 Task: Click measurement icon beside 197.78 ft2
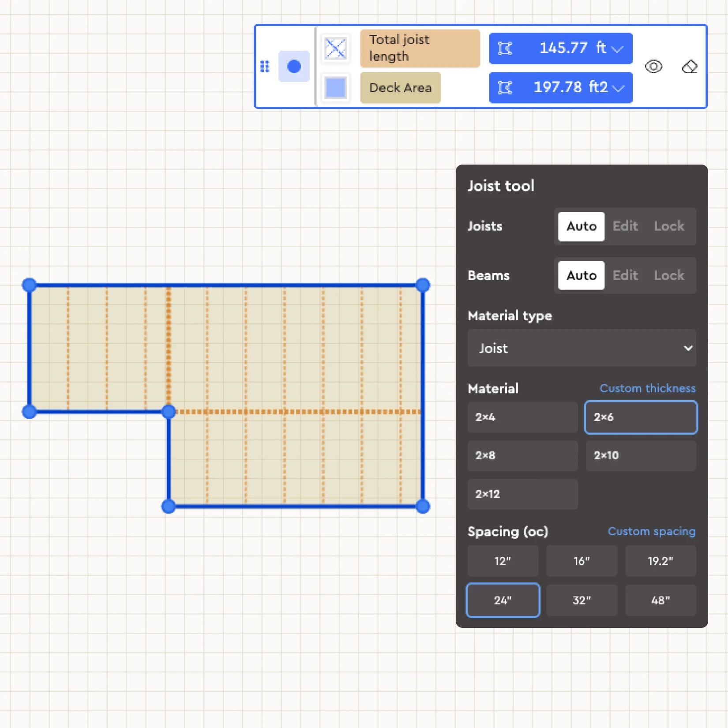point(505,87)
